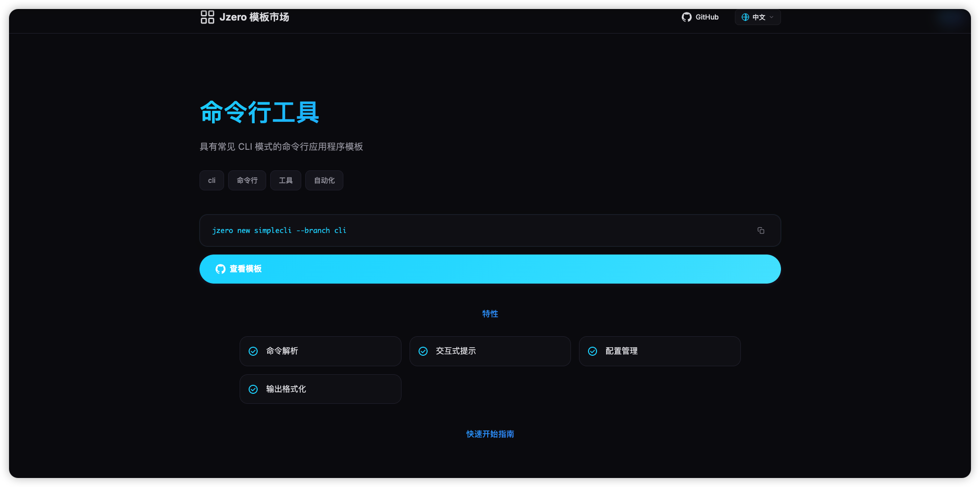Select the 自动化 tag
Viewport: 980px width, 487px height.
pyautogui.click(x=324, y=180)
